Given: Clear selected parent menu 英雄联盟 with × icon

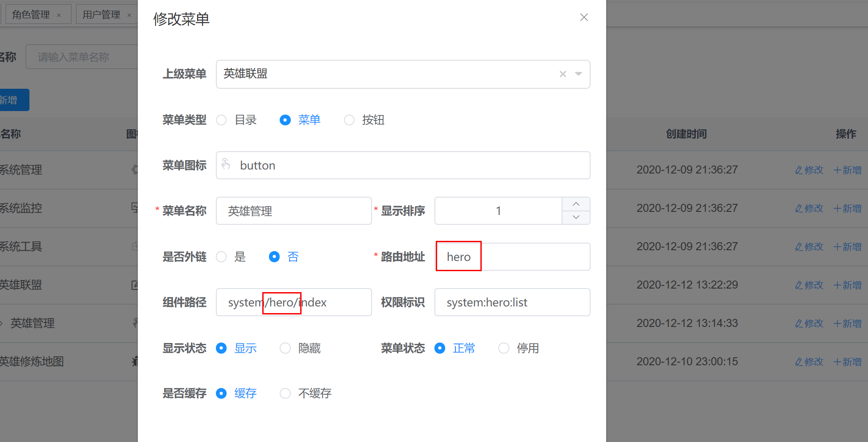Looking at the screenshot, I should click(562, 74).
